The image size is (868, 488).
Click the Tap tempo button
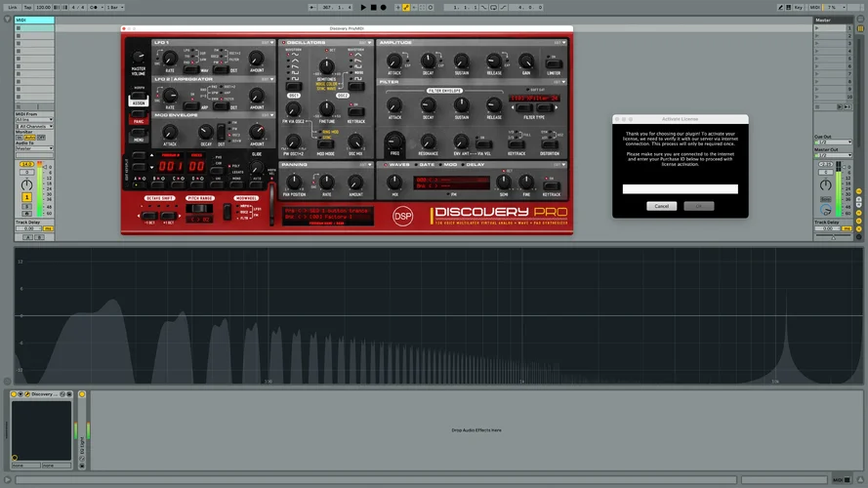coord(27,7)
